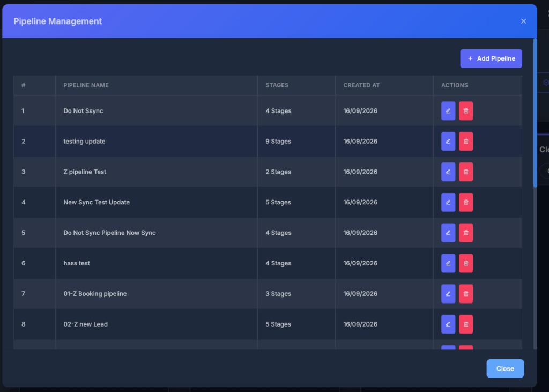549x392 pixels.
Task: Click the Pipeline Management title text
Action: pyautogui.click(x=58, y=21)
